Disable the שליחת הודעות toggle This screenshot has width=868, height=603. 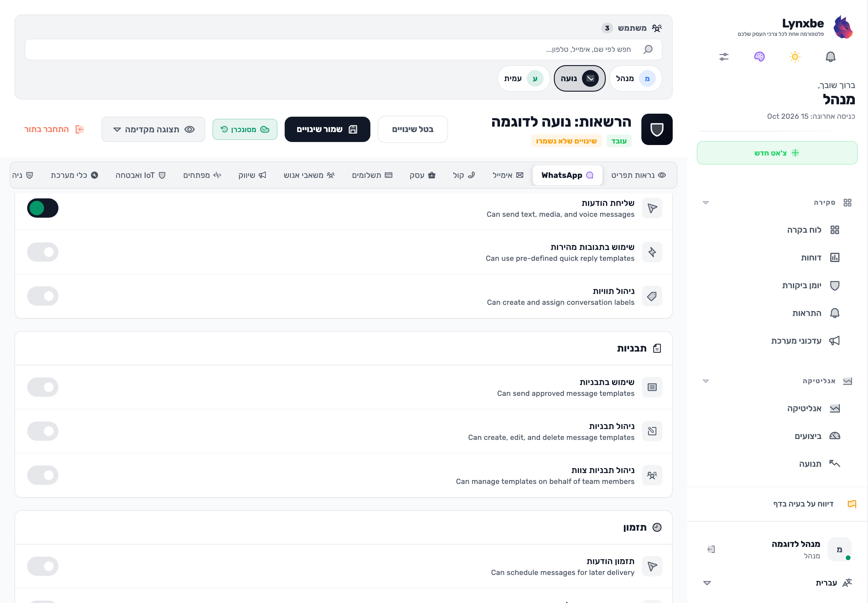tap(43, 208)
